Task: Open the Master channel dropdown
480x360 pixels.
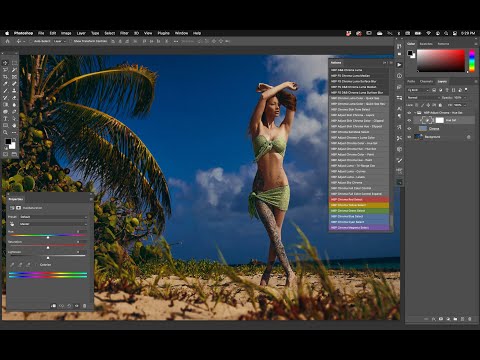Action: pyautogui.click(x=53, y=224)
